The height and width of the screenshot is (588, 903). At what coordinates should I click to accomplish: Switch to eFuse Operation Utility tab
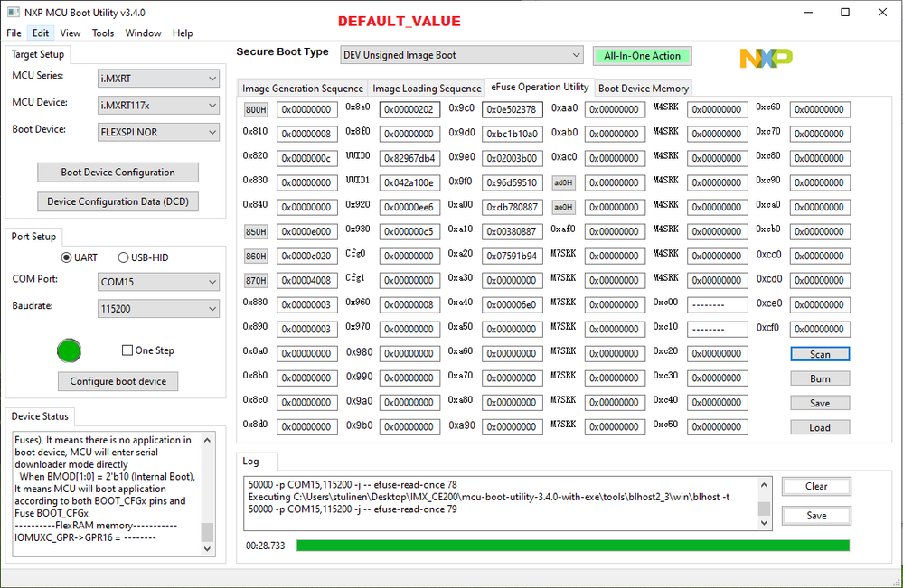(x=540, y=87)
